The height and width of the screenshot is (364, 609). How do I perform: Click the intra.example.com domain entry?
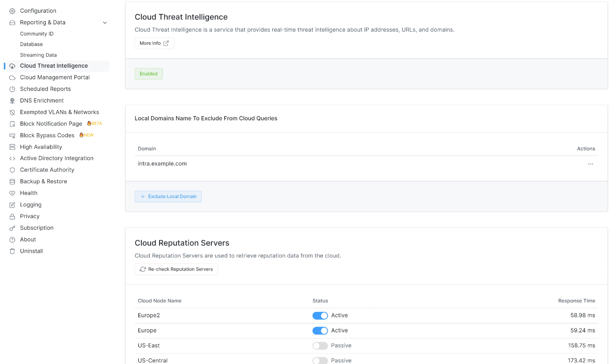[x=162, y=163]
